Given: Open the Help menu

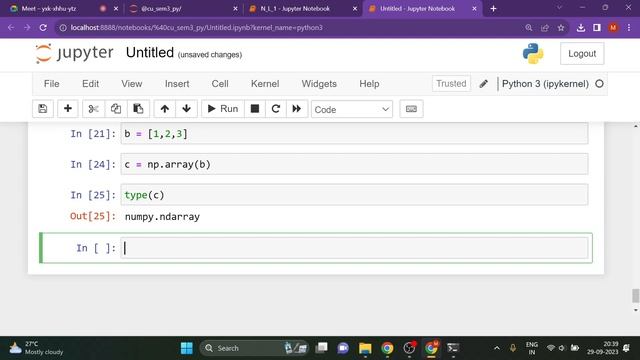Looking at the screenshot, I should click(x=369, y=84).
